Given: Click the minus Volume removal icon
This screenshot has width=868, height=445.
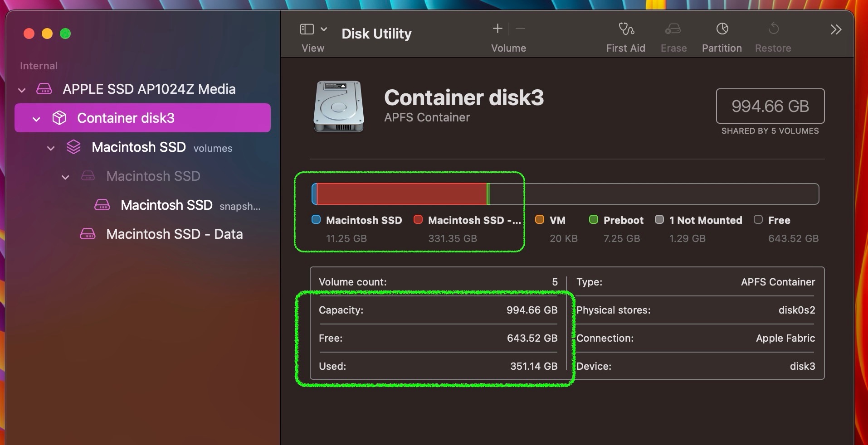Looking at the screenshot, I should coord(520,29).
